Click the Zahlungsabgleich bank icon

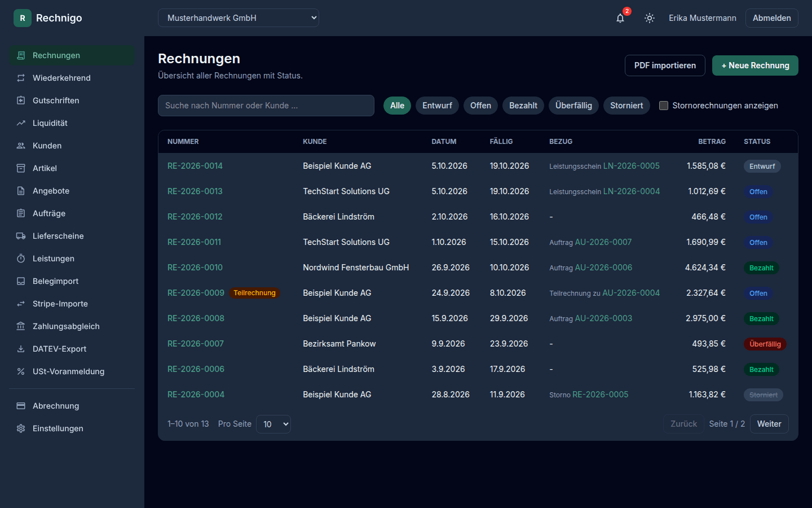(x=21, y=326)
